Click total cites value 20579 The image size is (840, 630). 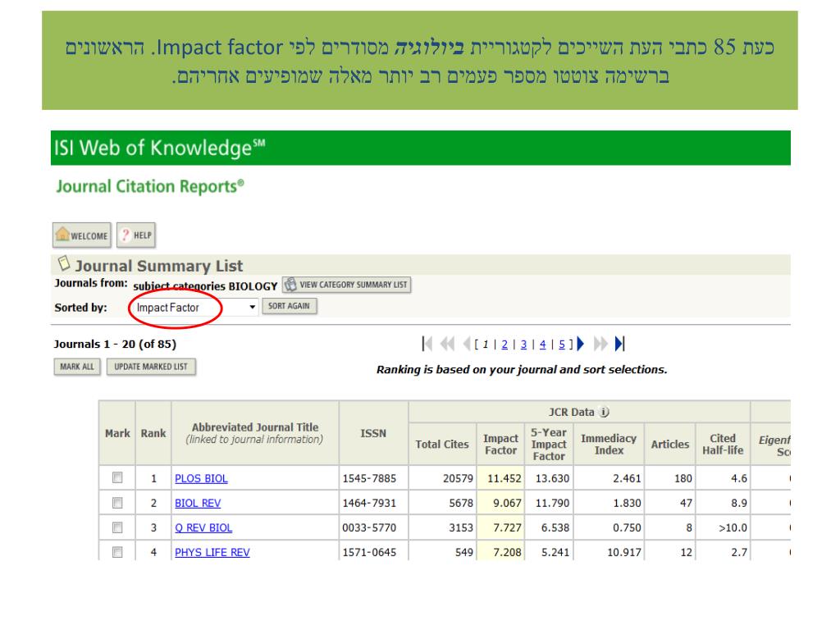pos(458,478)
